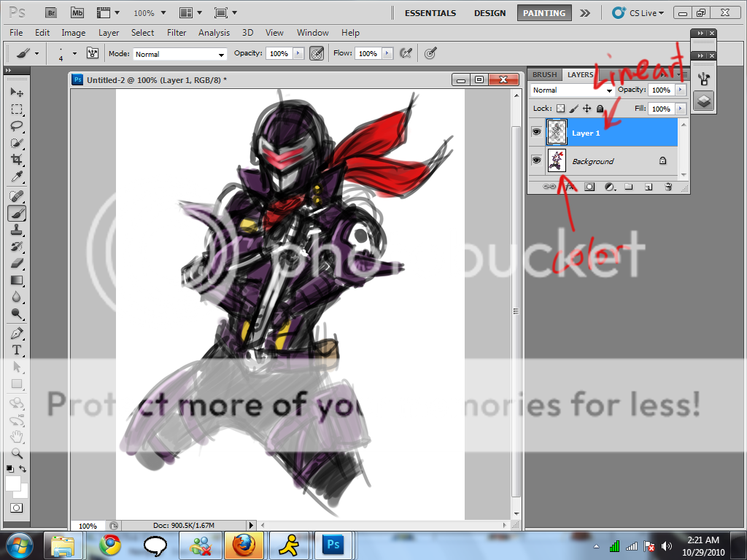The width and height of the screenshot is (747, 560).
Task: Open the layer blend mode dropdown in Layers panel
Action: 571,90
